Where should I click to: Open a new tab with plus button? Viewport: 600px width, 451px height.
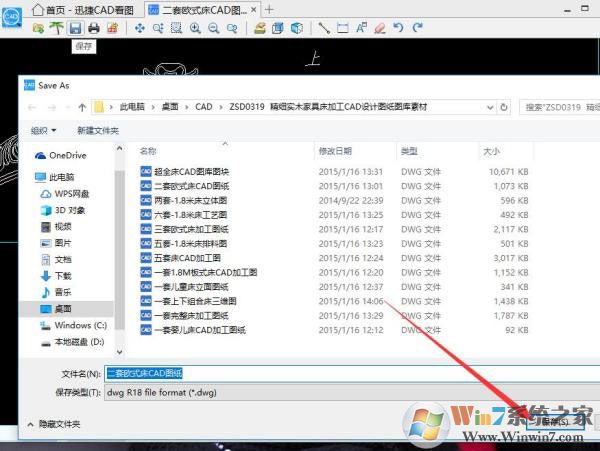point(269,10)
